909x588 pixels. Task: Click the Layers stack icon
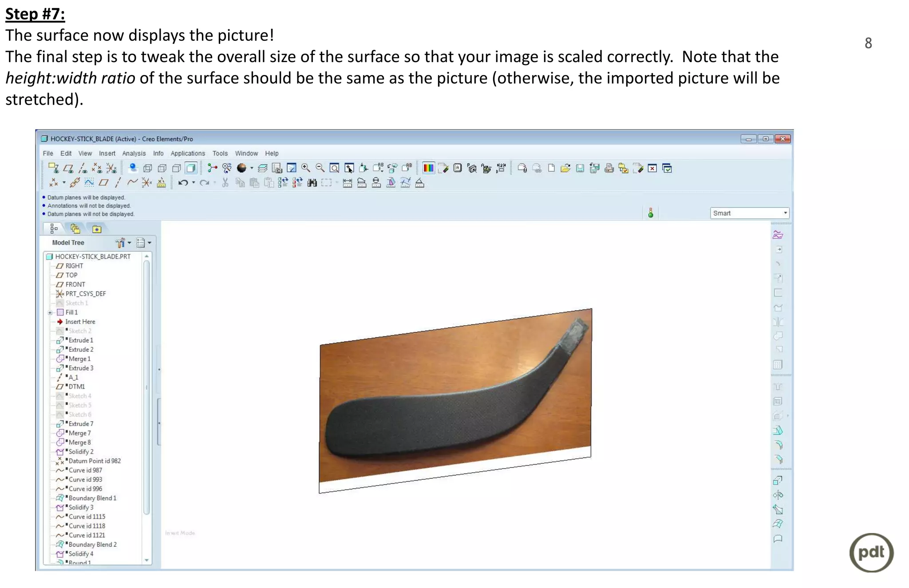[262, 168]
